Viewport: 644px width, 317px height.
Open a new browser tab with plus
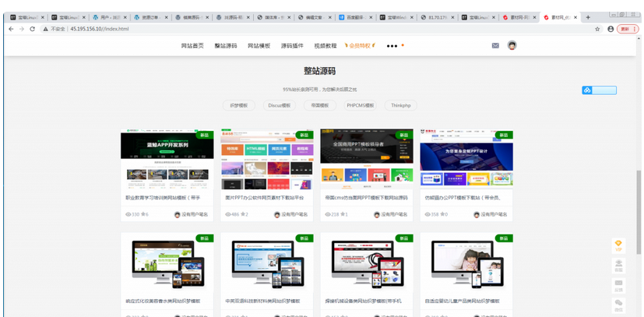click(x=588, y=17)
